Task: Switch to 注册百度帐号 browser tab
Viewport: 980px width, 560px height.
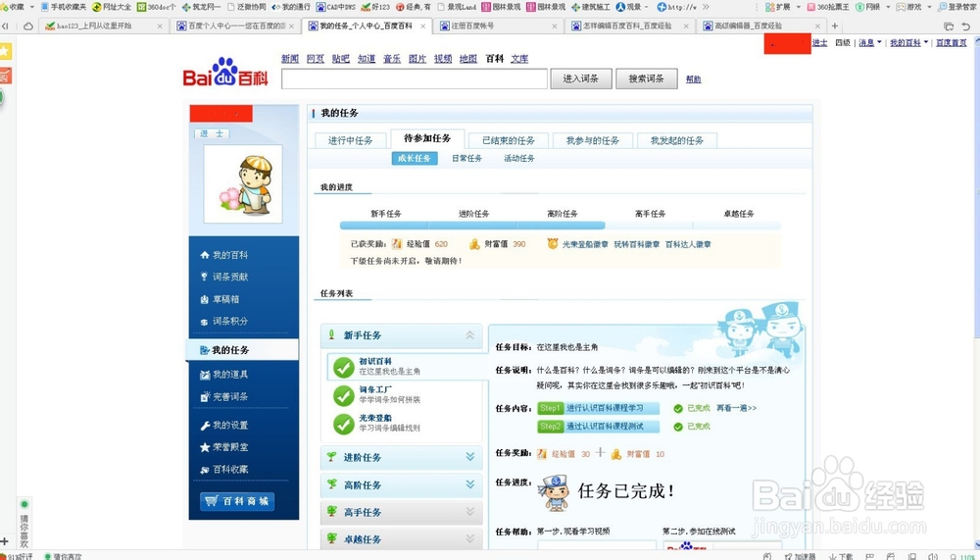Action: (x=498, y=26)
